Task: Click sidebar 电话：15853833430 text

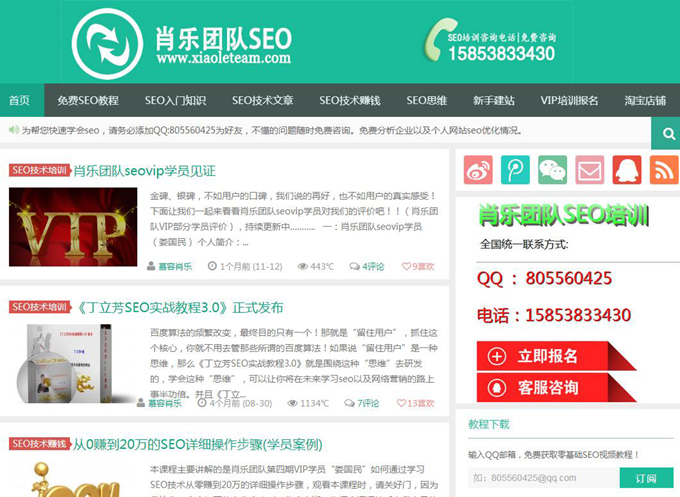Action: coord(554,315)
